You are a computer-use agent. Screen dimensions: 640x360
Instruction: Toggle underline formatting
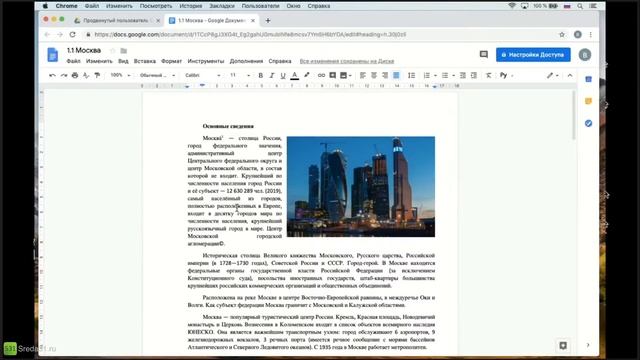tap(283, 76)
